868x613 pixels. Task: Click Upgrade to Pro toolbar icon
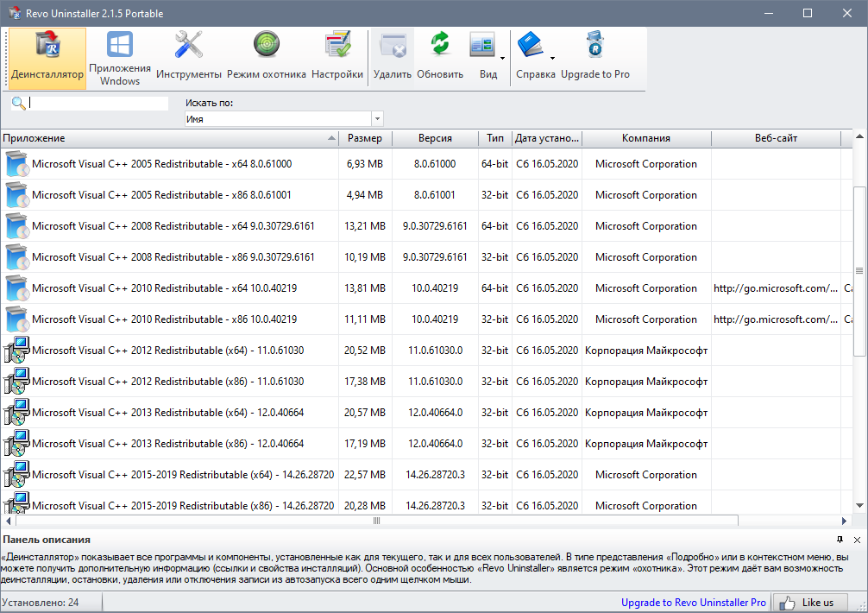pyautogui.click(x=595, y=57)
